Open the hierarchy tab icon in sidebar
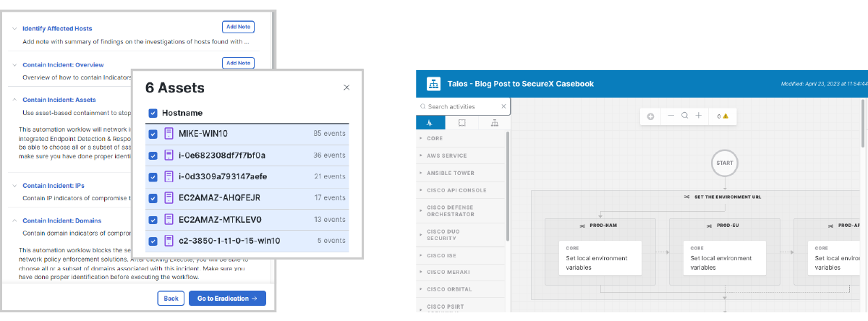The height and width of the screenshot is (321, 868). point(495,123)
